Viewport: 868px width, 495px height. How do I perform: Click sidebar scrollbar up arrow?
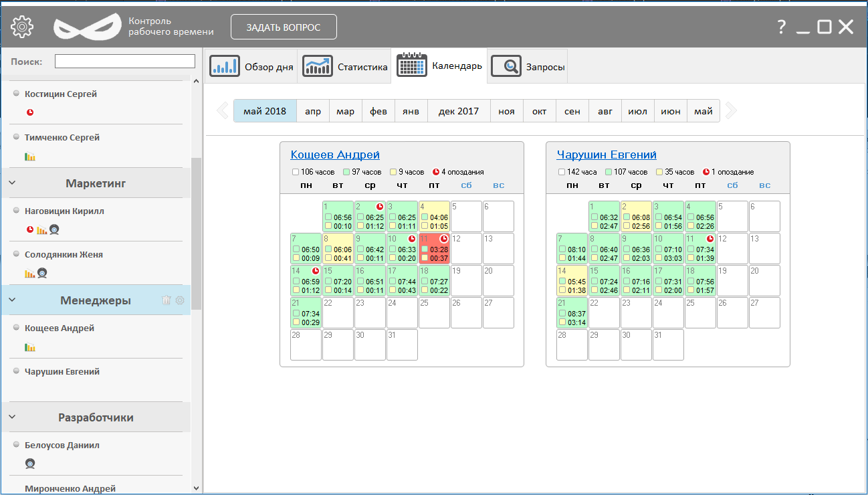point(196,82)
